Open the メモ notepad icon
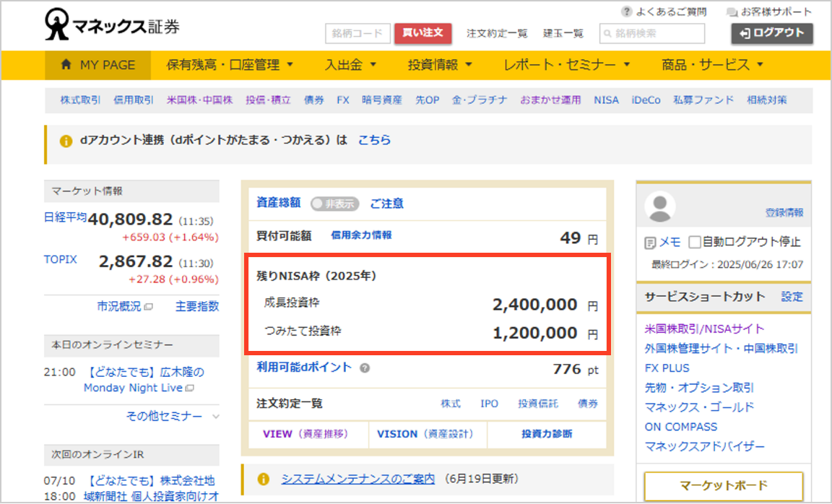Screen dimensions: 832x504 (x=650, y=242)
